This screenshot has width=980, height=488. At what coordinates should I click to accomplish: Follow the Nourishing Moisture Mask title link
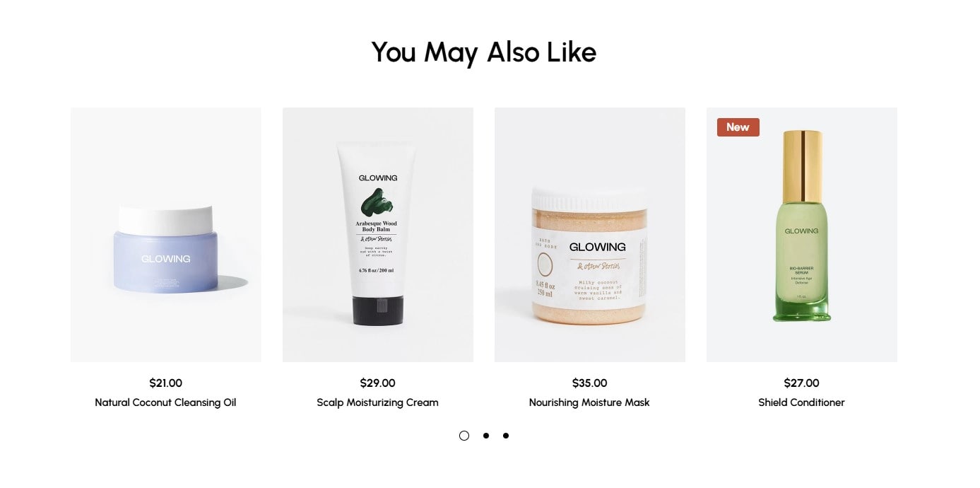[589, 402]
